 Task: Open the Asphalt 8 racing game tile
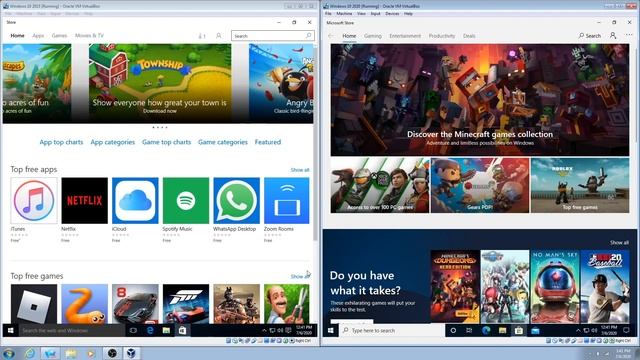point(135,304)
